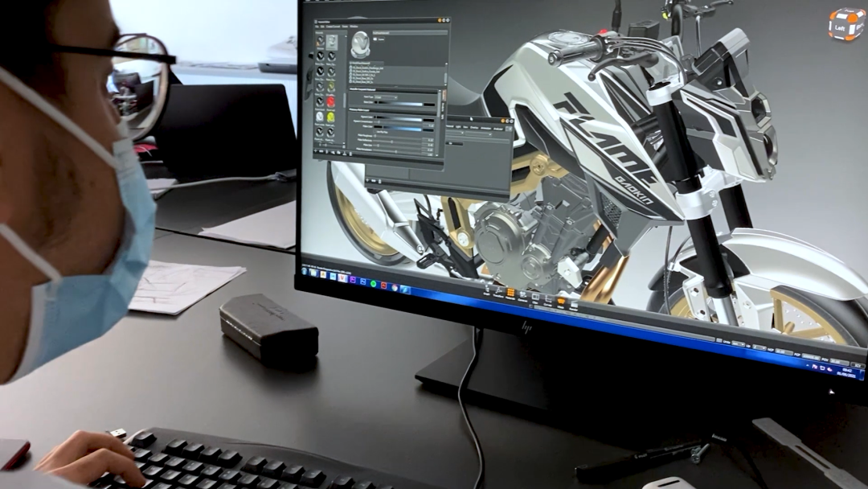
Task: Switch to the Analyzer tab in rear window
Action: tap(498, 129)
